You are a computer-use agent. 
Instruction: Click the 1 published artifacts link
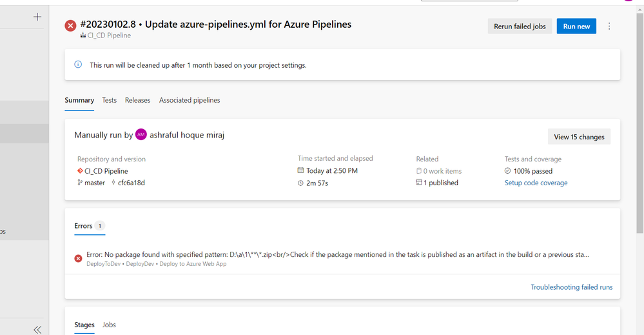click(441, 183)
